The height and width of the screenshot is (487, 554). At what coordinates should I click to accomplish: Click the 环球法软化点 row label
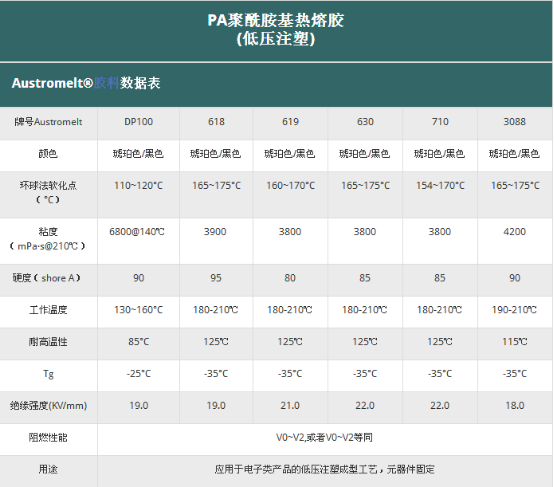[x=48, y=186]
